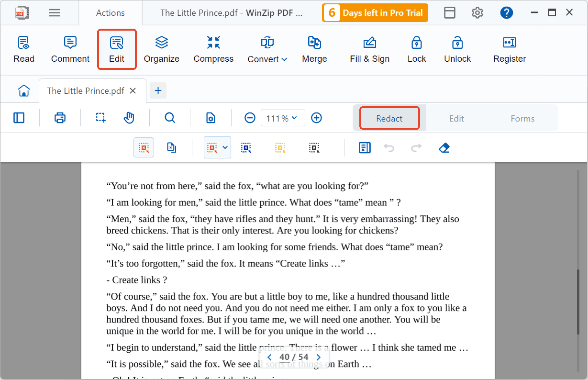
Task: Toggle the sidebar panel view
Action: [19, 118]
